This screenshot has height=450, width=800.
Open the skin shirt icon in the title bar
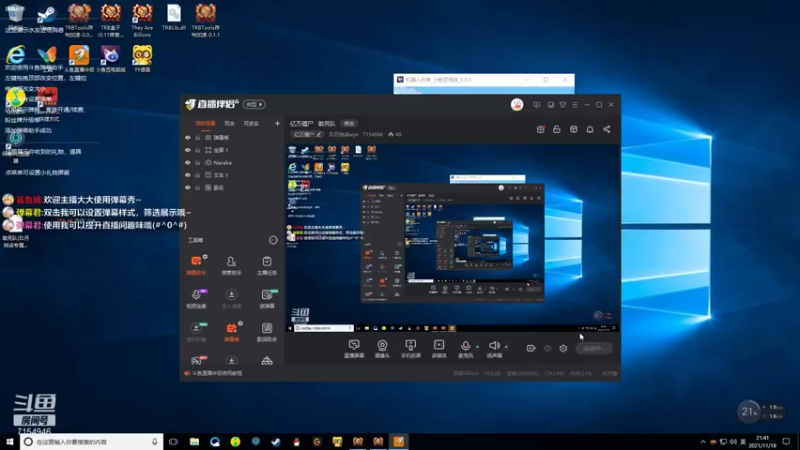[x=563, y=105]
